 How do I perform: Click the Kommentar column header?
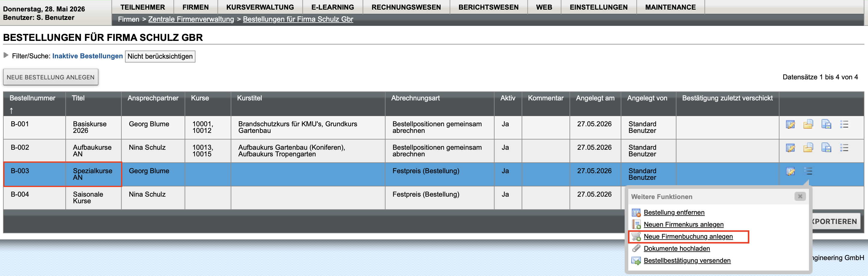point(545,98)
